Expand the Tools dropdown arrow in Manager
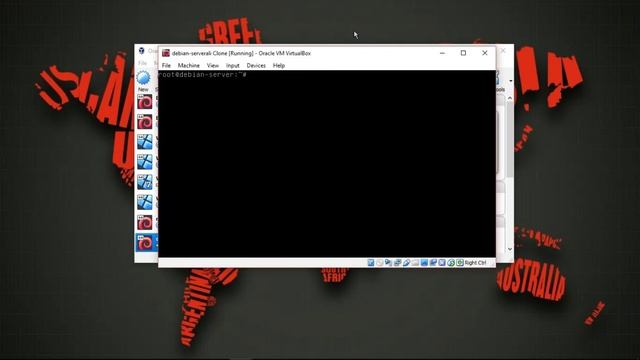 (511, 81)
